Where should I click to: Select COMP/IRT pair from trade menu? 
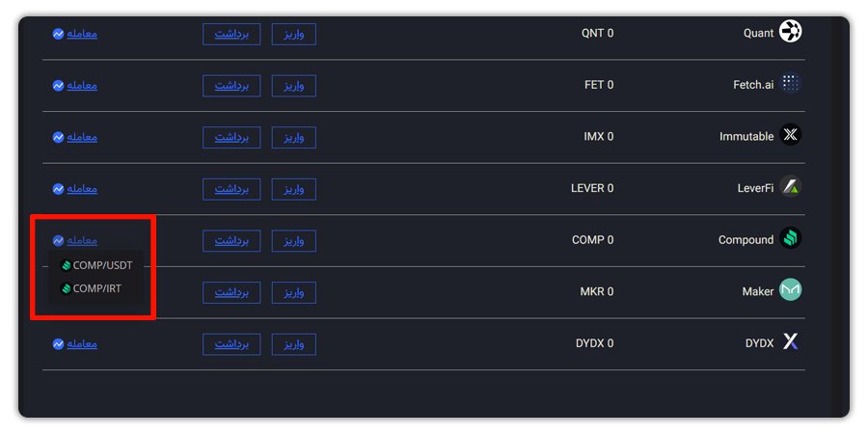[x=91, y=288]
